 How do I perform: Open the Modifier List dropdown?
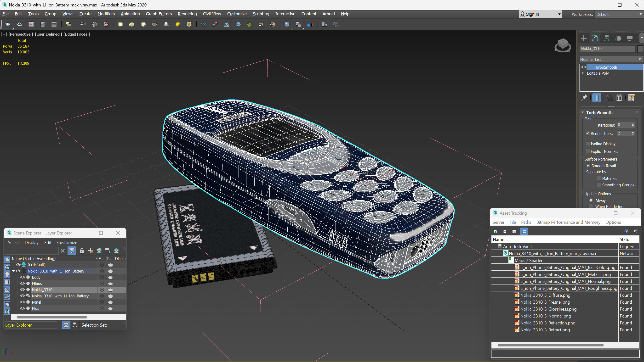tap(611, 59)
